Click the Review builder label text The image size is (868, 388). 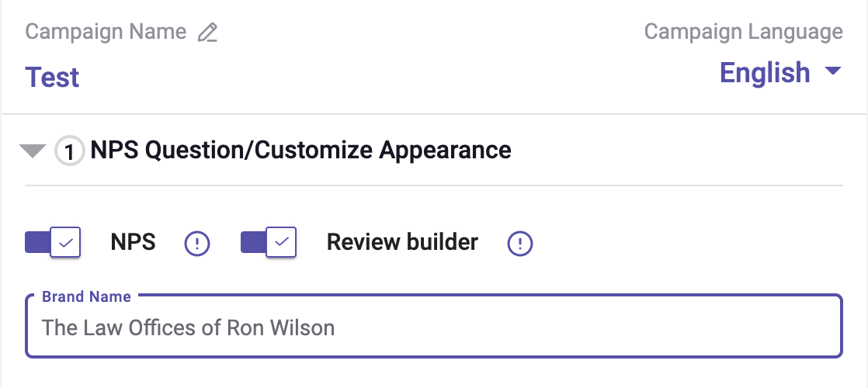[402, 243]
